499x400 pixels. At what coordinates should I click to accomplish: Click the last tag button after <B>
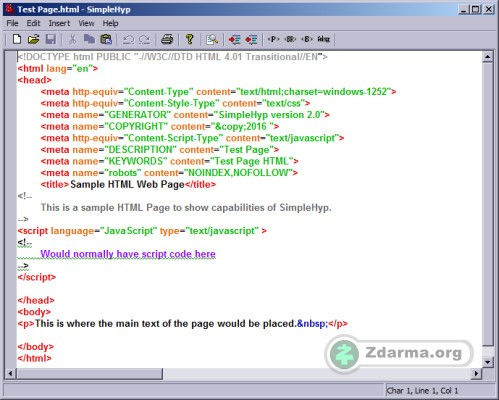tap(323, 39)
